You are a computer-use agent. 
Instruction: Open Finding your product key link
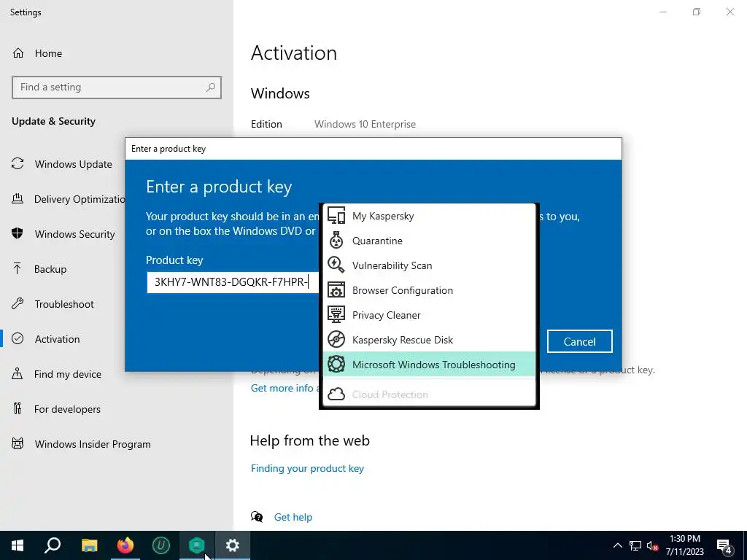pos(307,468)
